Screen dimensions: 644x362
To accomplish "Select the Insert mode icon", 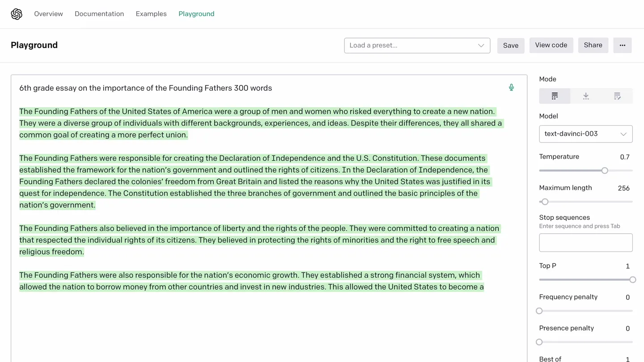I will coord(586,96).
